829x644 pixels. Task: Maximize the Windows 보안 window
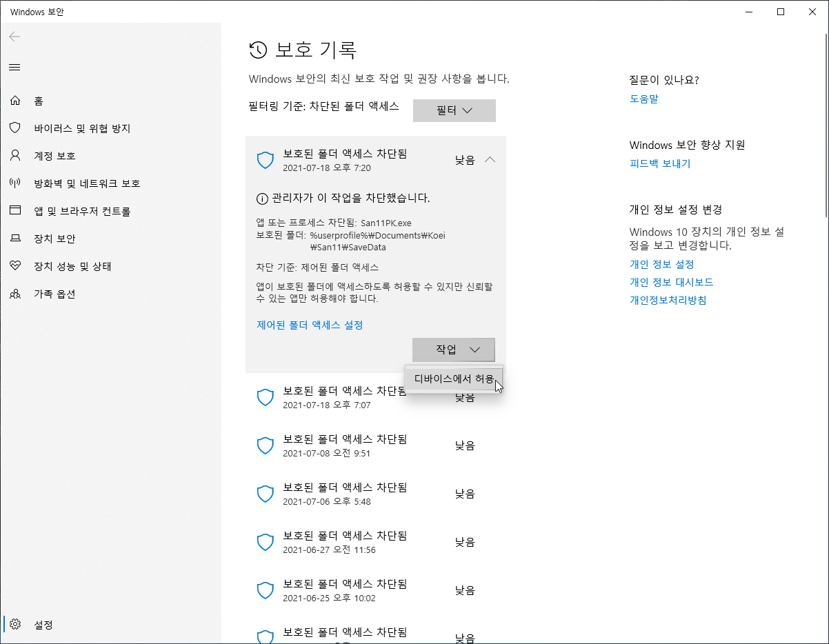pos(781,12)
